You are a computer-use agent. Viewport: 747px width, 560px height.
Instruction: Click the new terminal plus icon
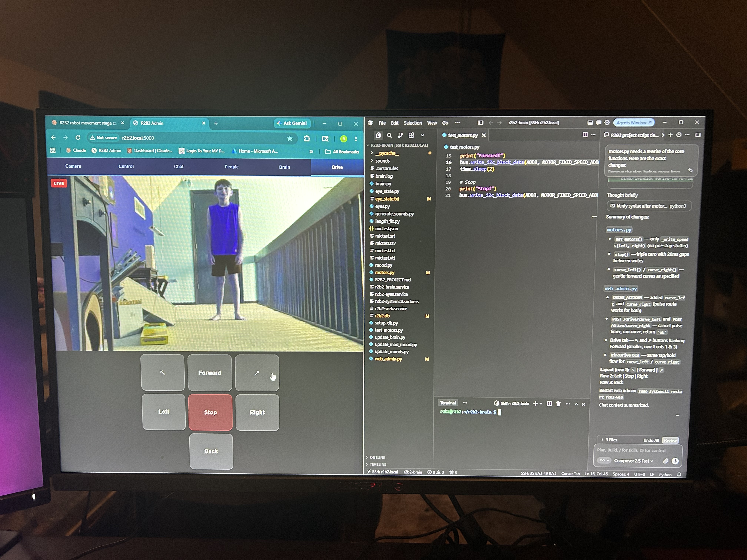coord(535,404)
